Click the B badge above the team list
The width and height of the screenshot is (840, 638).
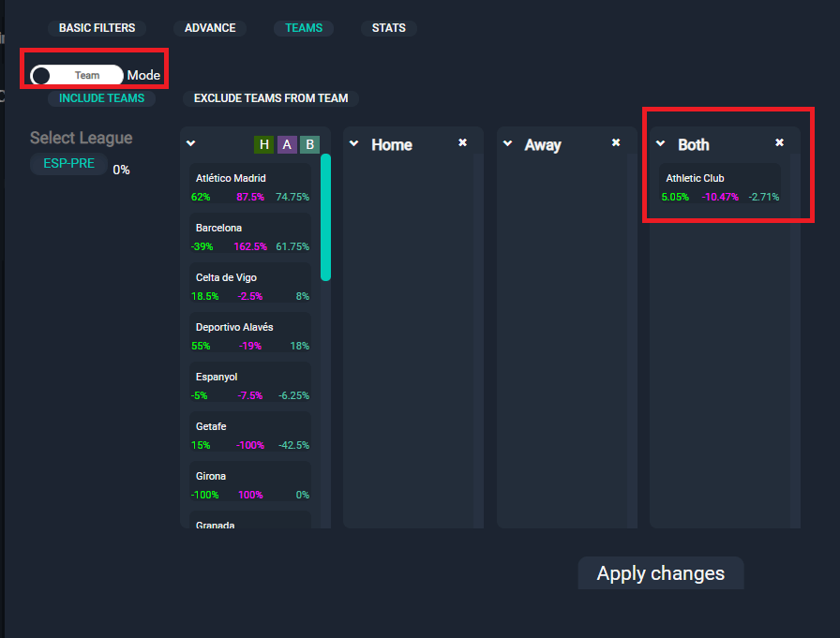(x=309, y=144)
